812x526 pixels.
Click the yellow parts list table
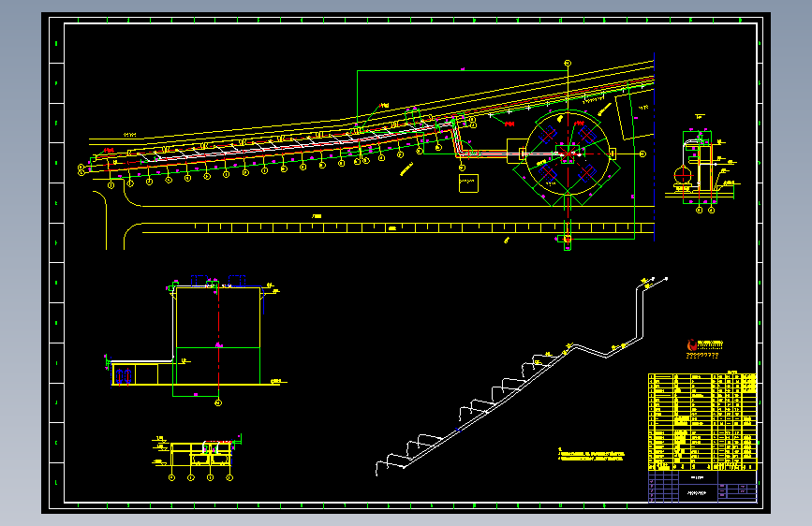click(701, 421)
